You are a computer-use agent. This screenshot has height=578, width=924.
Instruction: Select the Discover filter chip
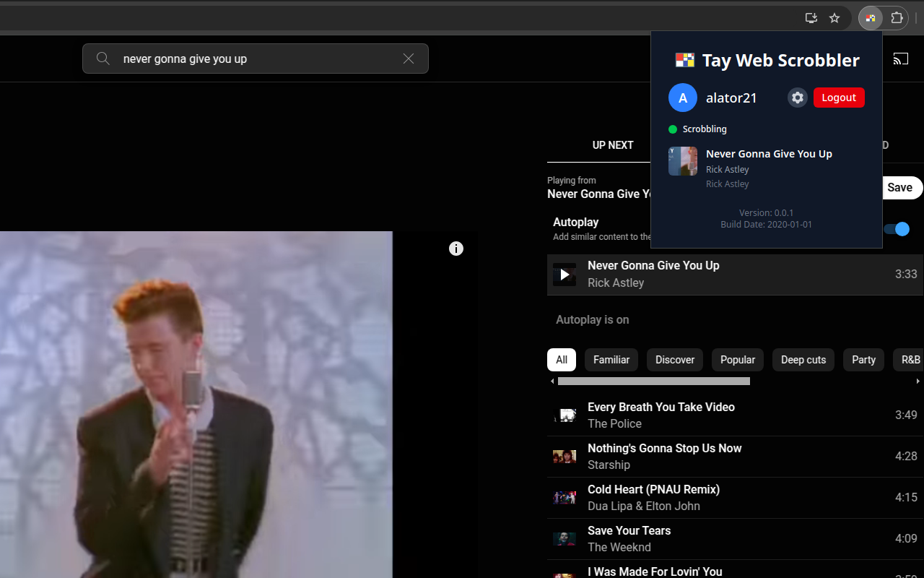675,360
